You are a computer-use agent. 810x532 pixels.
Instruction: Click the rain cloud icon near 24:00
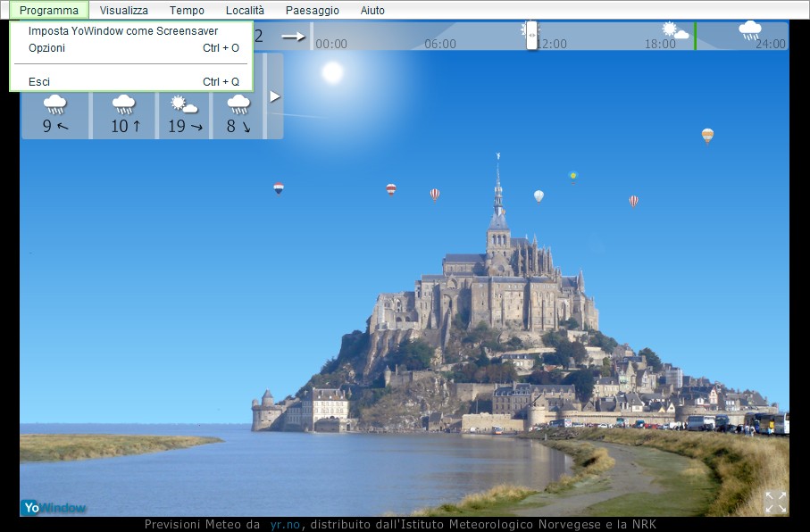[x=749, y=30]
